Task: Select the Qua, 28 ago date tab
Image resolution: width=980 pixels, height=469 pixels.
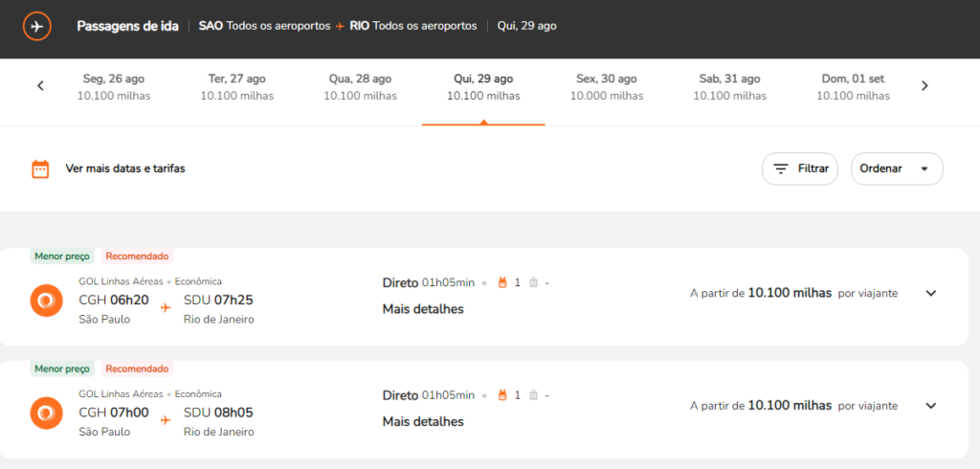Action: pos(360,87)
